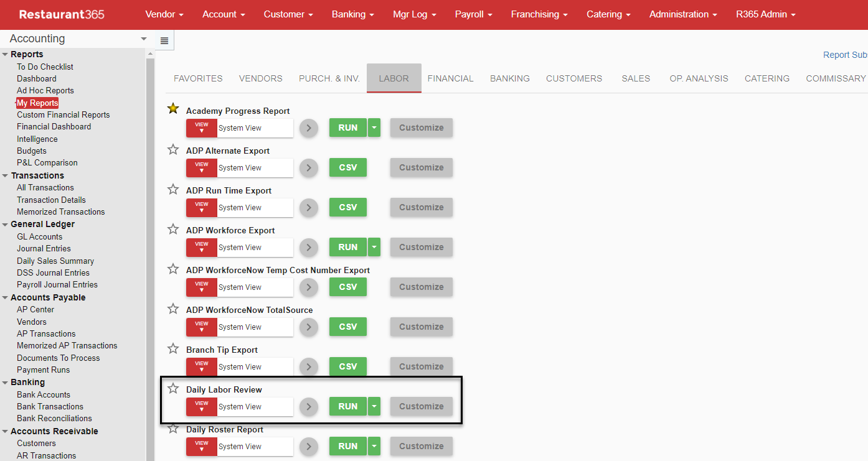
Task: Collapse the Transactions sidebar section
Action: (x=5, y=176)
